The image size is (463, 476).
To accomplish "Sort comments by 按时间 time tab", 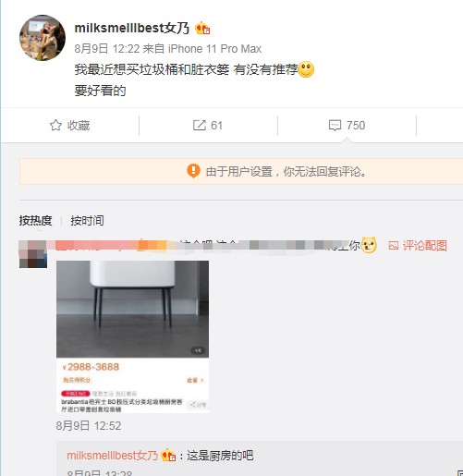I will point(87,221).
